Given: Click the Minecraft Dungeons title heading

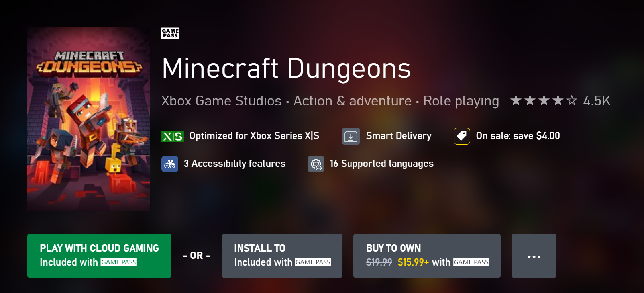Looking at the screenshot, I should [286, 68].
